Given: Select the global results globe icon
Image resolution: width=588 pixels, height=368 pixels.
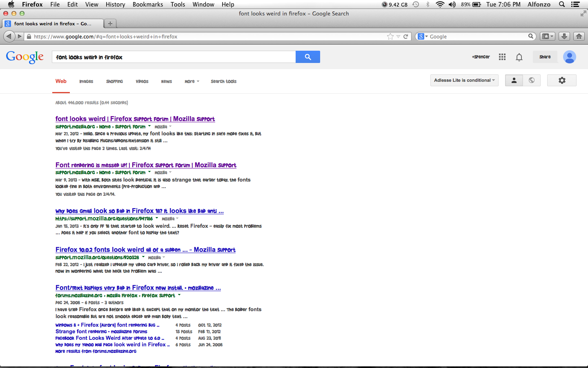Looking at the screenshot, I should coord(532,80).
